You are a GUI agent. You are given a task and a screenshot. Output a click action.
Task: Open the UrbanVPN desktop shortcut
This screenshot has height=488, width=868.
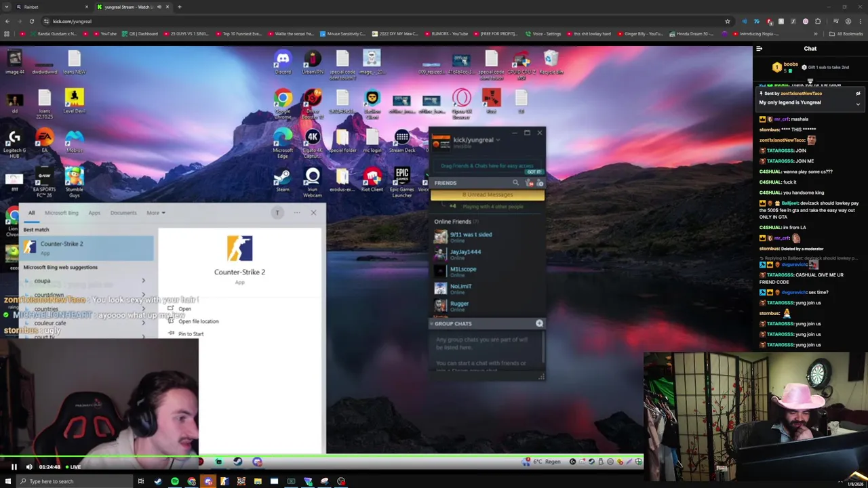point(313,62)
